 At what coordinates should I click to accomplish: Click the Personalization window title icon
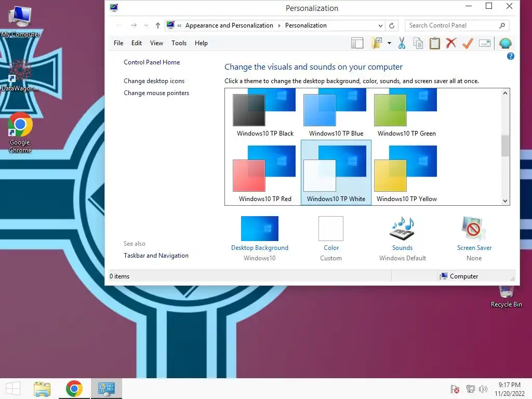[114, 7]
